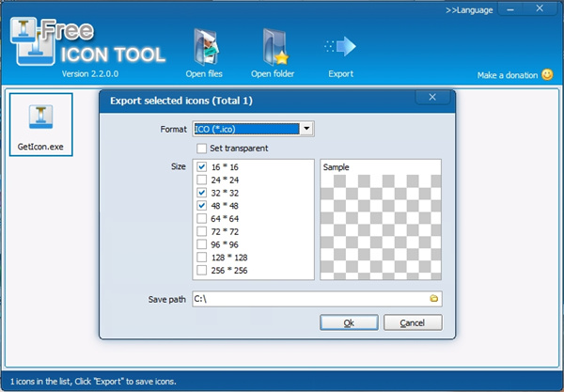
Task: Click the browse folder icon in Save path
Action: 434,299
